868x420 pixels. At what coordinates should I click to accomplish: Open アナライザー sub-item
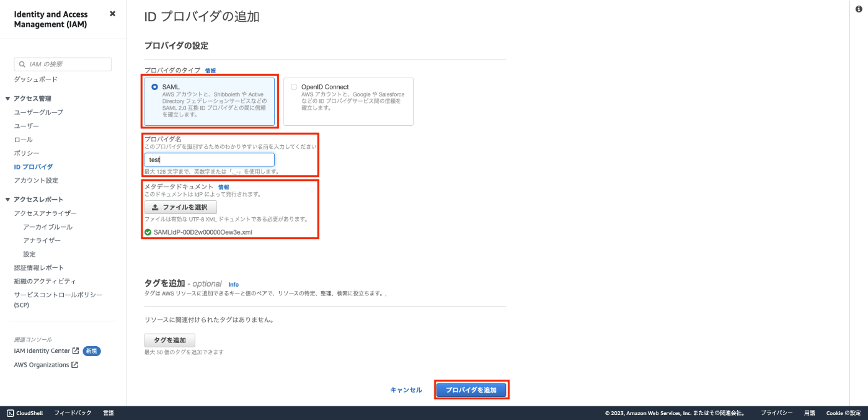coord(42,241)
